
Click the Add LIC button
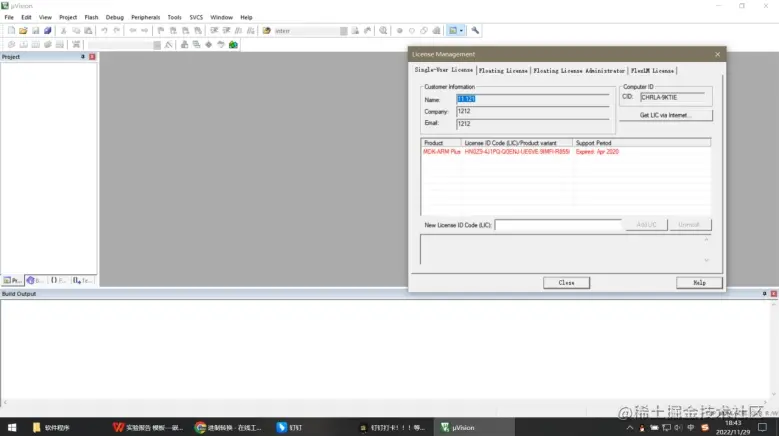pyautogui.click(x=646, y=225)
